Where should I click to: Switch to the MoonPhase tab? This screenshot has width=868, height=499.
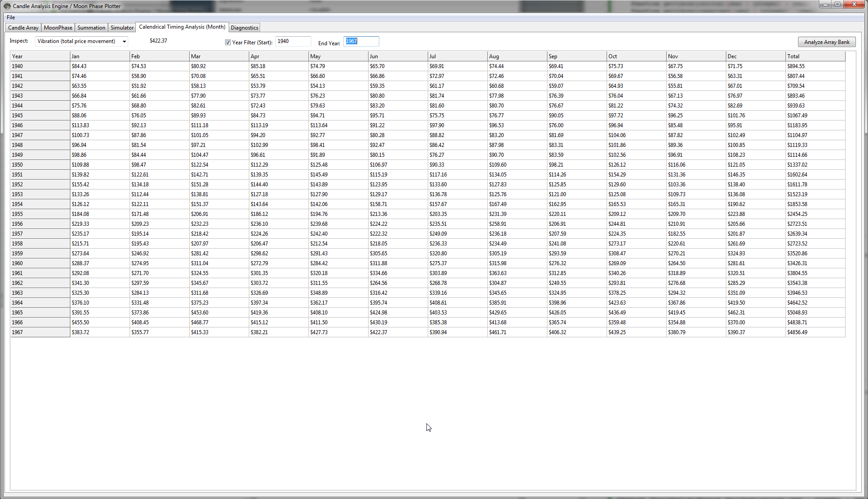tap(58, 28)
